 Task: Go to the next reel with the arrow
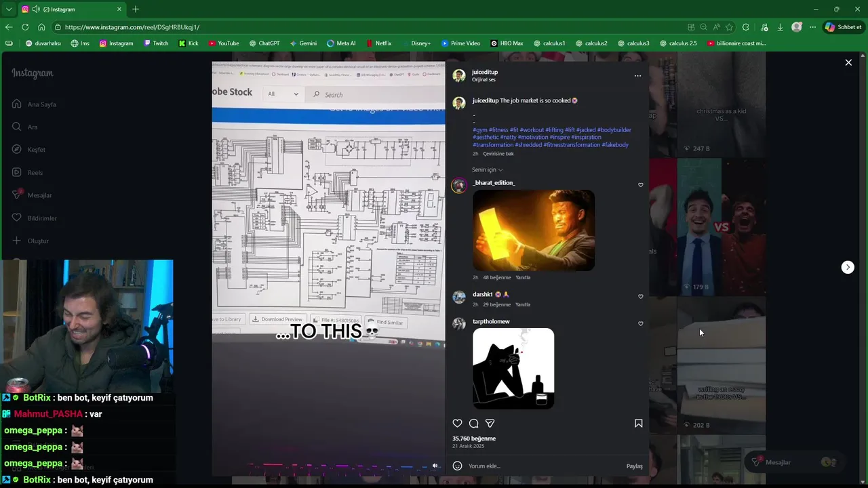[848, 267]
